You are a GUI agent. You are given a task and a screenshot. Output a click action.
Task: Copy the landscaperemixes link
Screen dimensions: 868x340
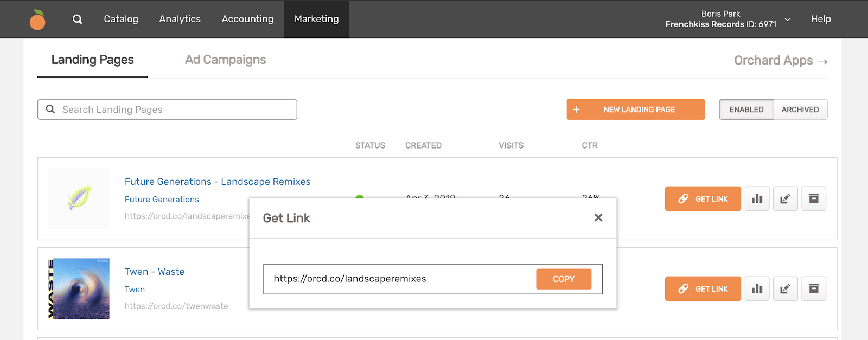(x=563, y=279)
